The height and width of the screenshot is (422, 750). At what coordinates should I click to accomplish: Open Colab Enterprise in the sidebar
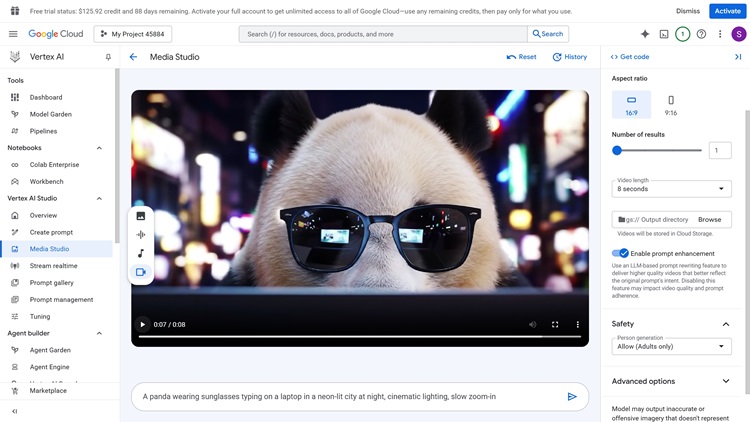56,165
